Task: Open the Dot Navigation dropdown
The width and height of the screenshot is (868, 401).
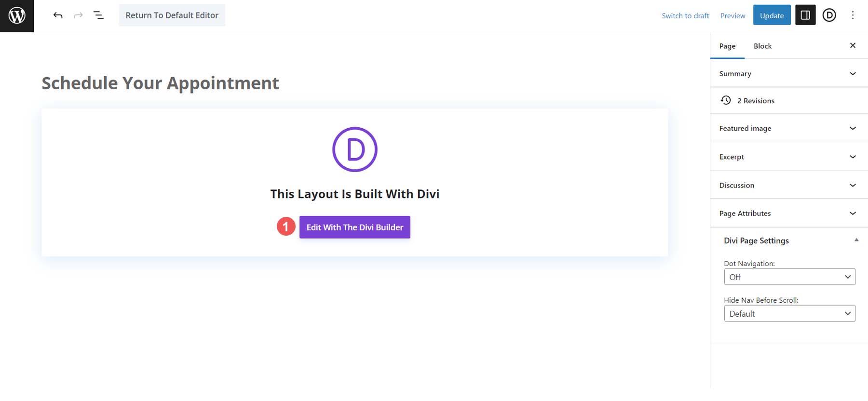Action: coord(789,277)
